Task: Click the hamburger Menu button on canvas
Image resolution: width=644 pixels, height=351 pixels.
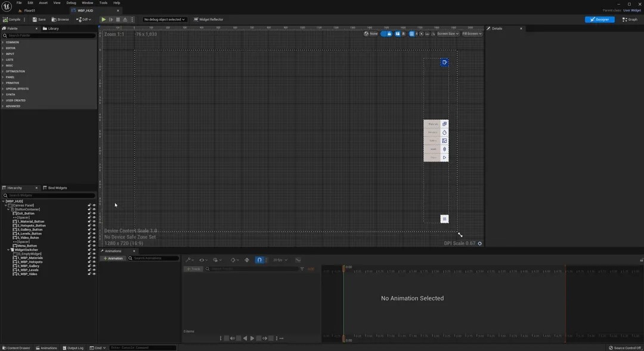Action: coord(444,219)
